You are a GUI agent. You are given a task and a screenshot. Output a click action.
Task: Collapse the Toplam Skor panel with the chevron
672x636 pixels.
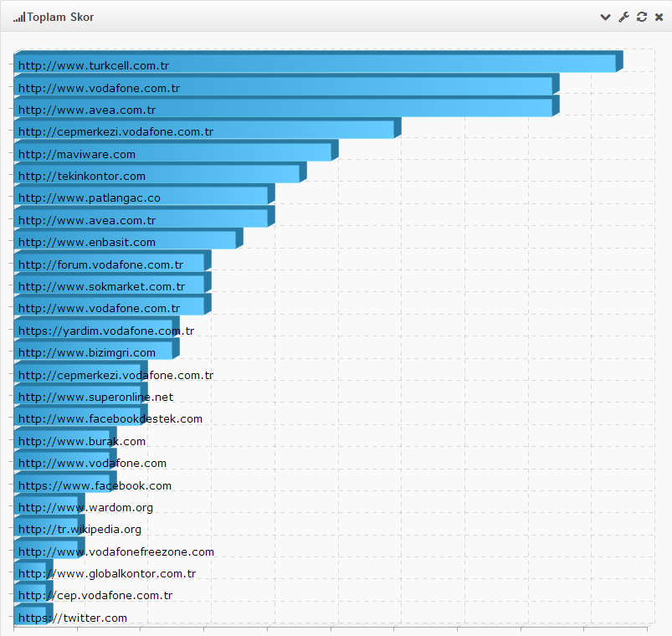pyautogui.click(x=605, y=17)
